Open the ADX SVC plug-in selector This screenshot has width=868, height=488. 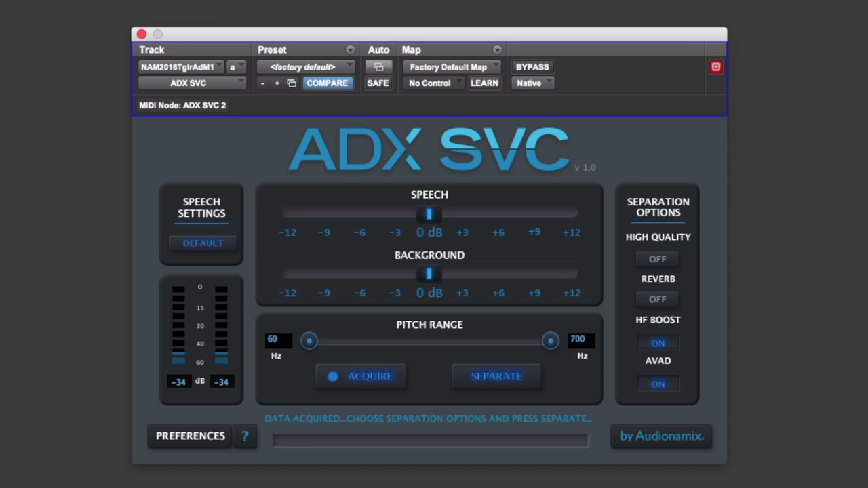pyautogui.click(x=192, y=83)
